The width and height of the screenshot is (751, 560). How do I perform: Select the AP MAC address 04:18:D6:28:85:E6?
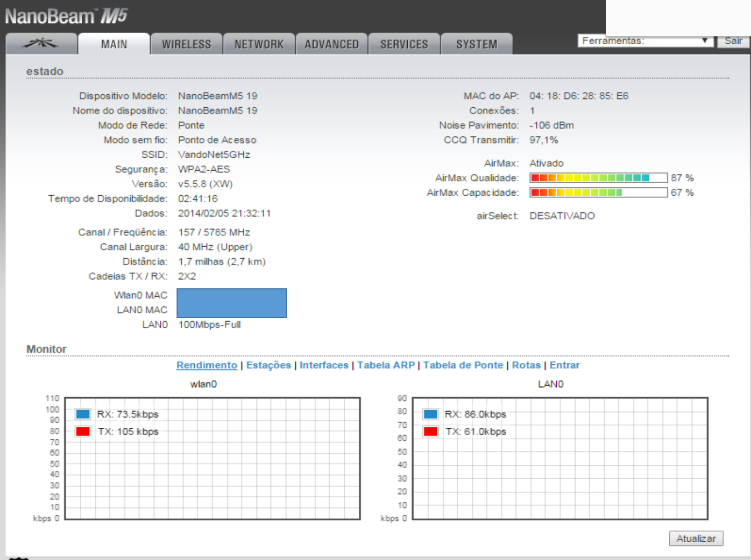click(x=579, y=96)
